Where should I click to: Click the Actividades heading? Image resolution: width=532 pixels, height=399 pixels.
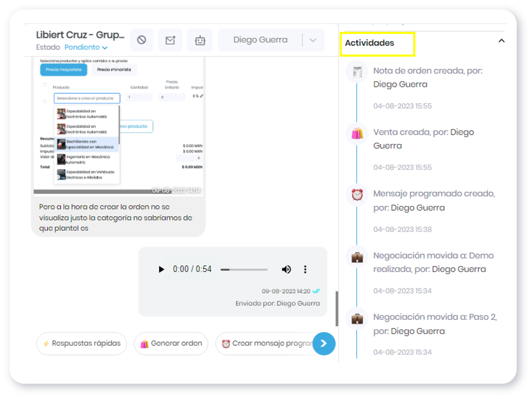point(369,43)
